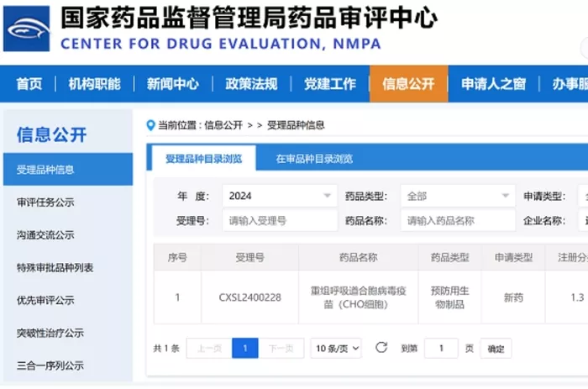Click the 上一页 button
Image resolution: width=588 pixels, height=389 pixels.
209,349
